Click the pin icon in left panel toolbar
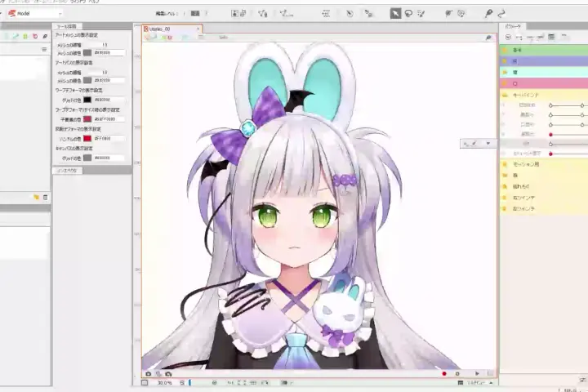 coord(45,37)
